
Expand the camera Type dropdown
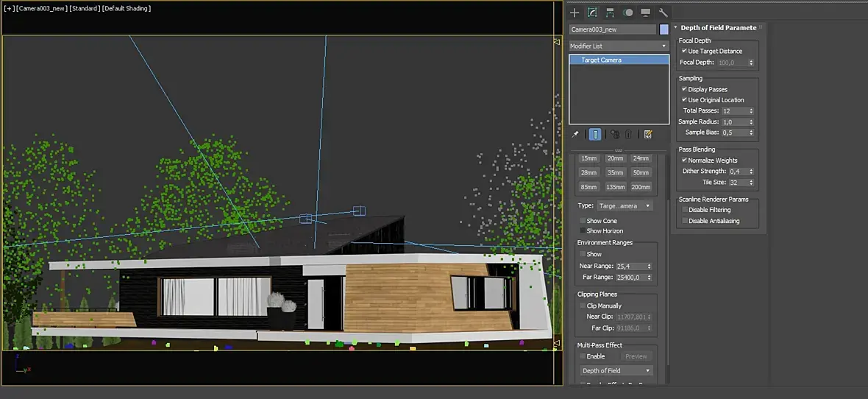coord(625,206)
